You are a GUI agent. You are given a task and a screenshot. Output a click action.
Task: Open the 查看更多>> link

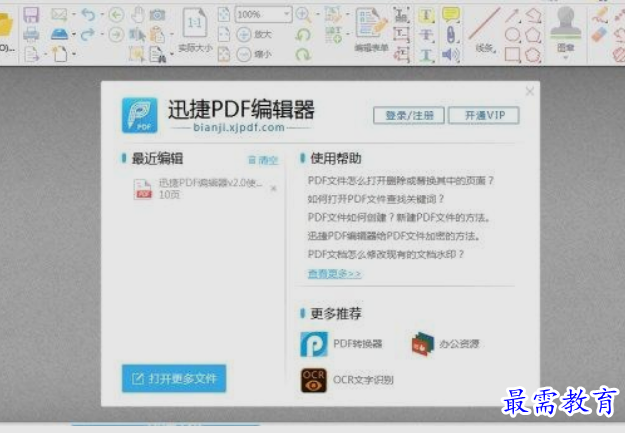point(334,274)
